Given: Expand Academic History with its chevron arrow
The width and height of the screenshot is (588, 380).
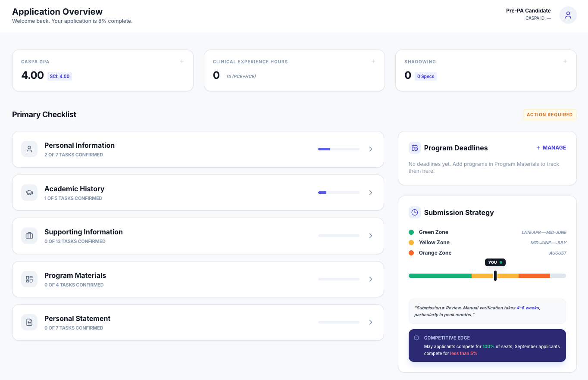Looking at the screenshot, I should (371, 193).
